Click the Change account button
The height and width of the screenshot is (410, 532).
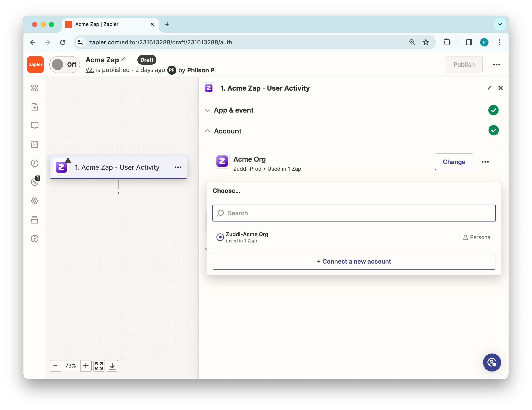[x=454, y=162]
